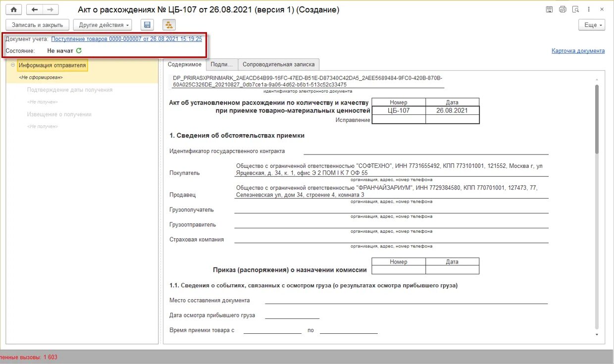Select Информация отправителя in the tree
Viewport: 614px width, 364px height.
52,65
